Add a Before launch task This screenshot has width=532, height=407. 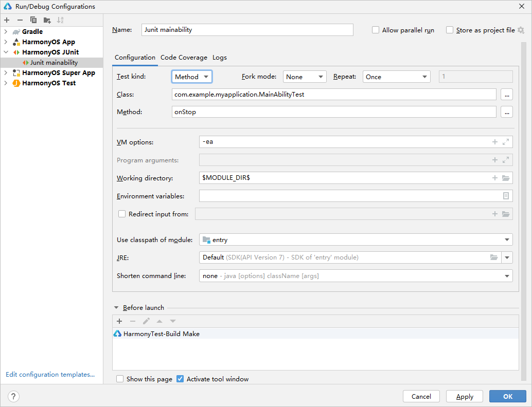119,321
